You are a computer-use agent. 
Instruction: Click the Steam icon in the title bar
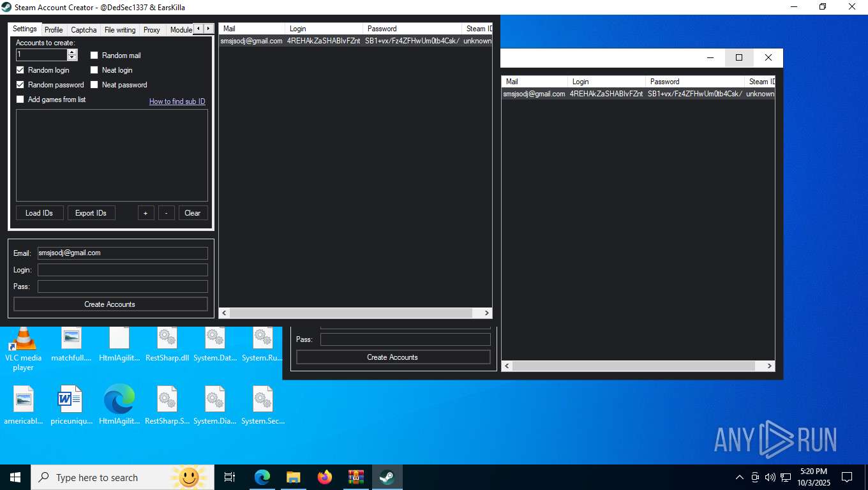(6, 7)
